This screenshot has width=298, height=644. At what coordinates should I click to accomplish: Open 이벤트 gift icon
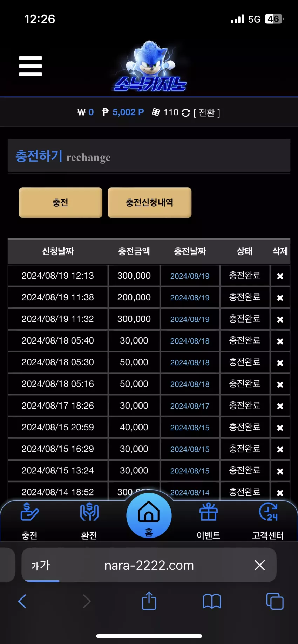tap(209, 521)
